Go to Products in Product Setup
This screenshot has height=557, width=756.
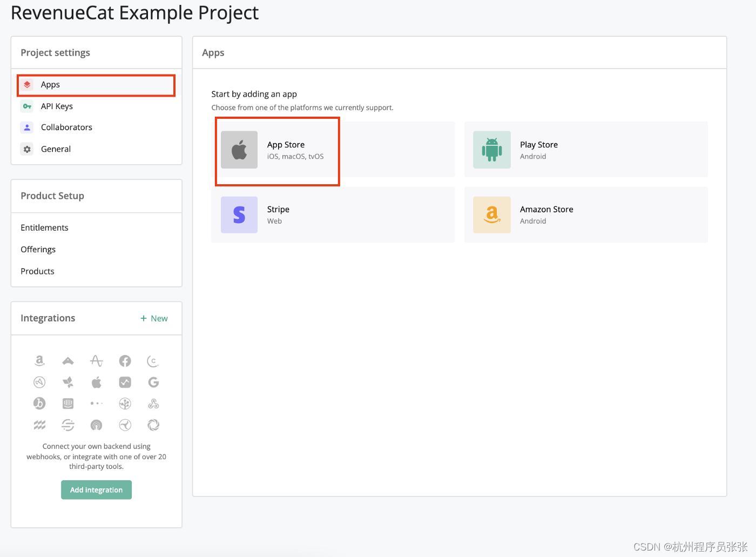pos(37,271)
